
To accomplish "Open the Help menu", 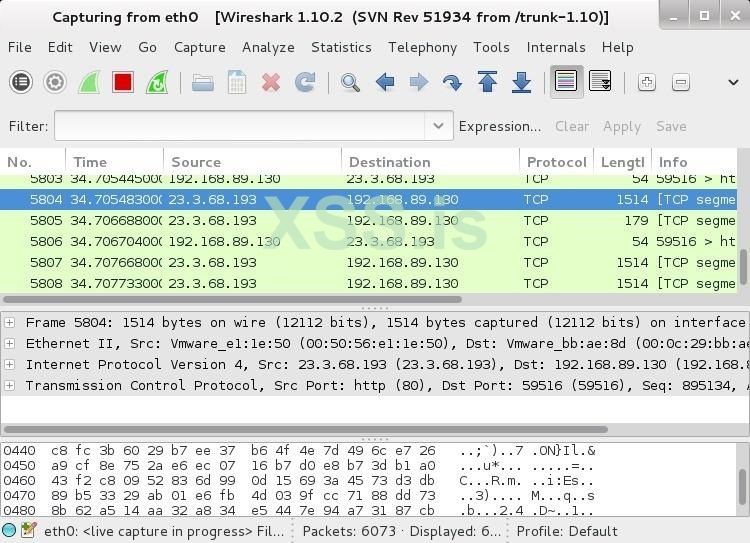I will [618, 47].
